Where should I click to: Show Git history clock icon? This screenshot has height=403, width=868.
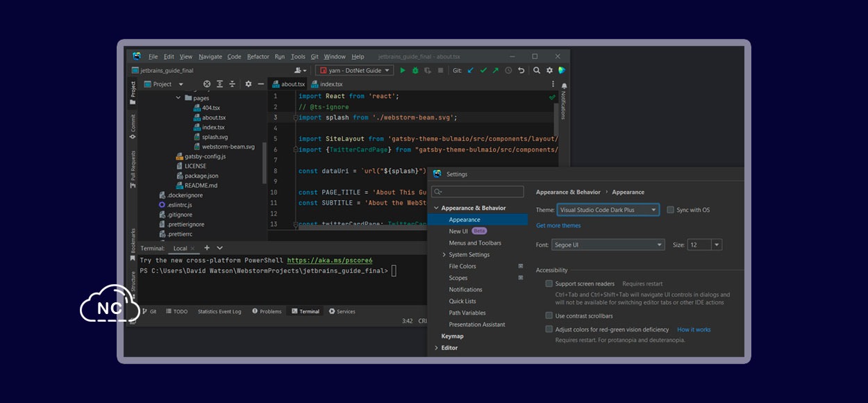coord(508,70)
